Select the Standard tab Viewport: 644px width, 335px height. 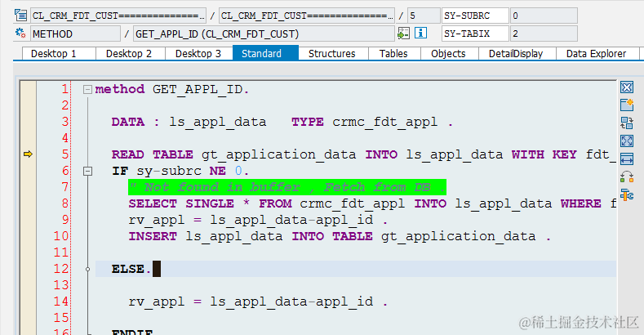[x=265, y=53]
